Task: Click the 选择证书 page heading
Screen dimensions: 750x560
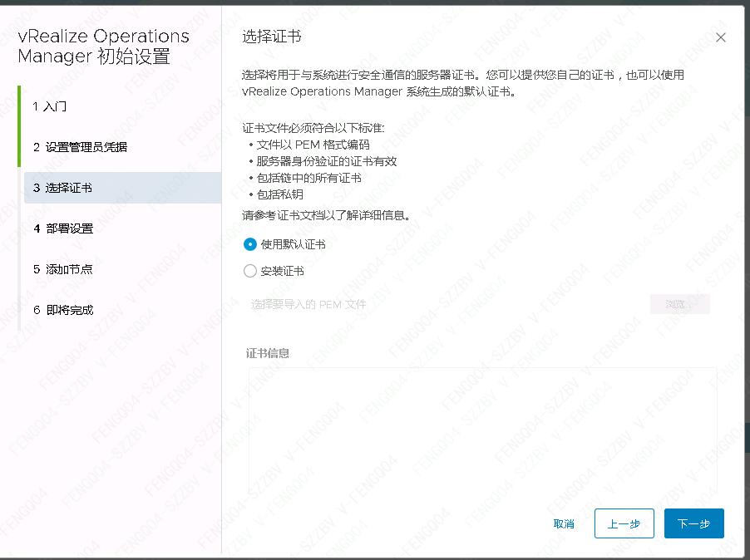Action: 272,37
